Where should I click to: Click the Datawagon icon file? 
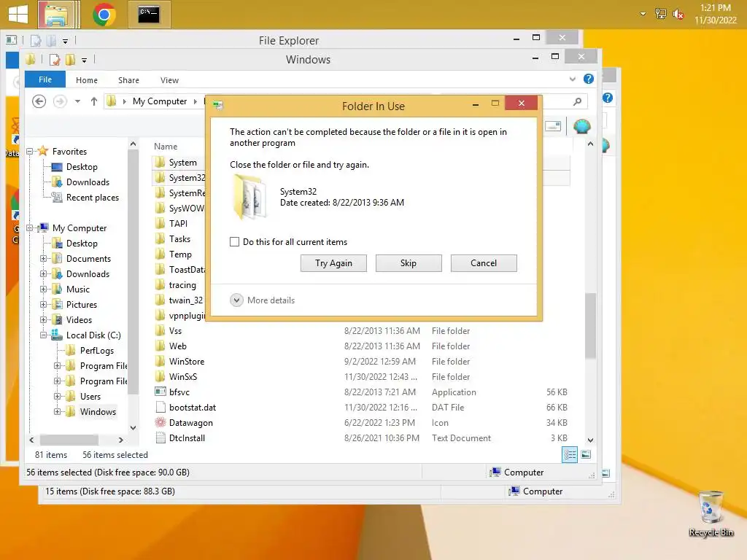(x=160, y=422)
